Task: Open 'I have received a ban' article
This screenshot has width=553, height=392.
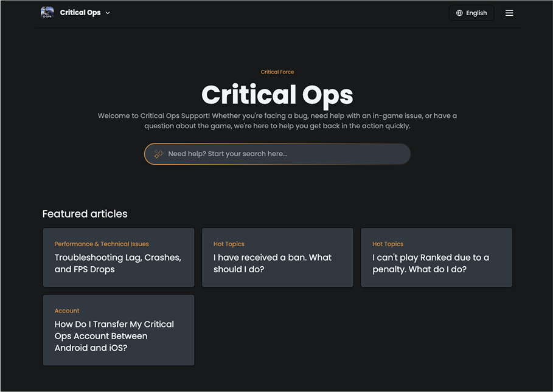Action: (x=273, y=263)
